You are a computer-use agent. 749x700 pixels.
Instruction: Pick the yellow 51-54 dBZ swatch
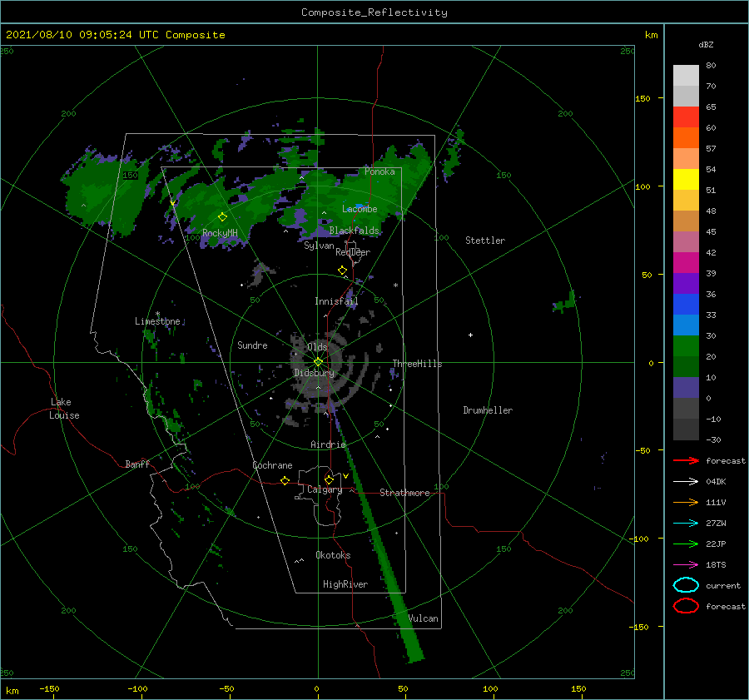pos(686,179)
